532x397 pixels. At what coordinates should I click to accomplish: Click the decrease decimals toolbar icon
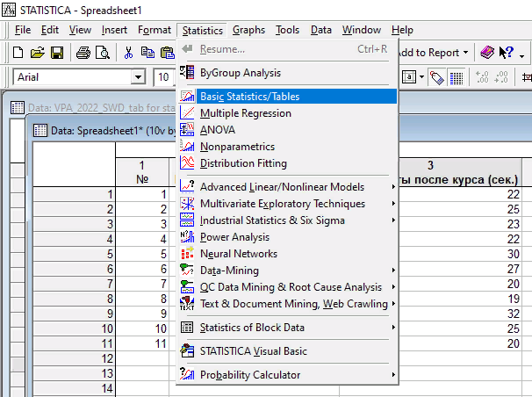[501, 77]
